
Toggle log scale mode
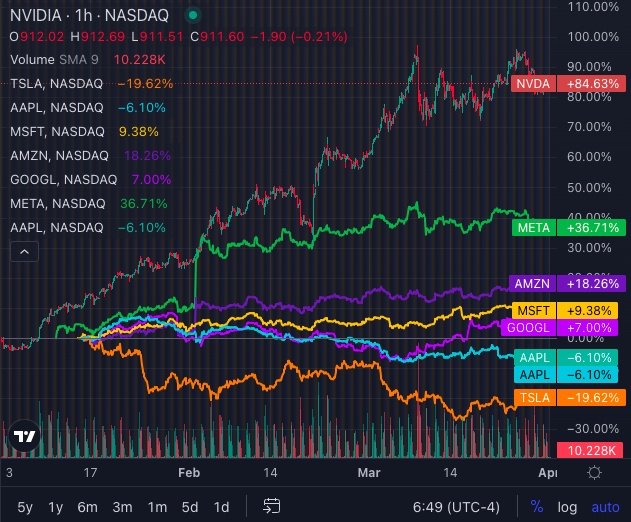567,506
